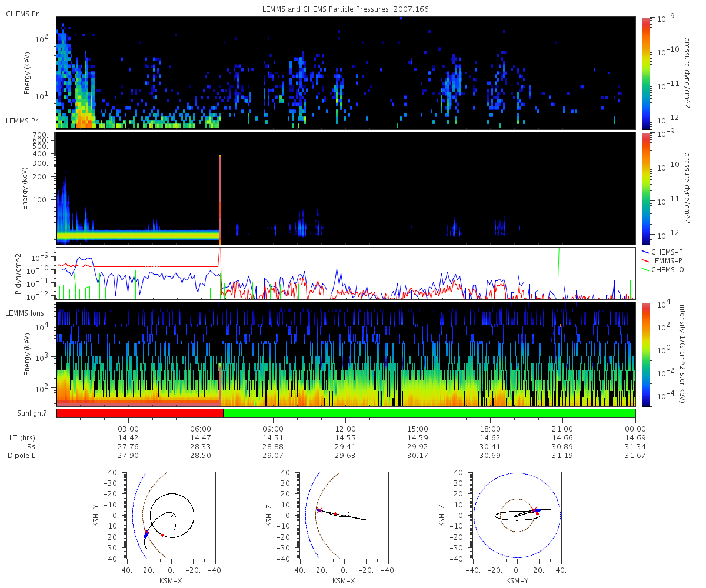Click the "intensity 1/(s cm^2 ster keV)" colorbar label
The width and height of the screenshot is (706, 588).
[684, 354]
